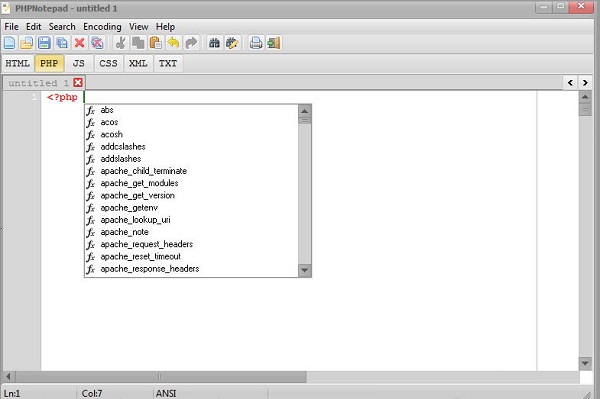Screen dimensions: 600x399
Task: Open a file with the folder icon
Action: click(x=26, y=43)
